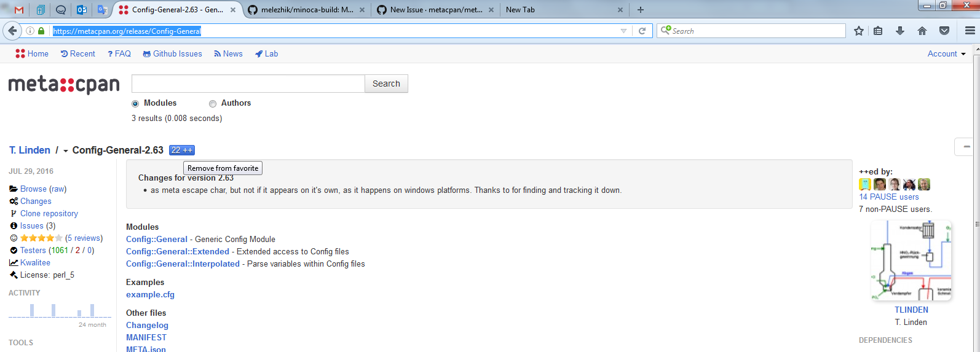Viewport: 980px width, 352px height.
Task: Open Testers results link
Action: [33, 251]
